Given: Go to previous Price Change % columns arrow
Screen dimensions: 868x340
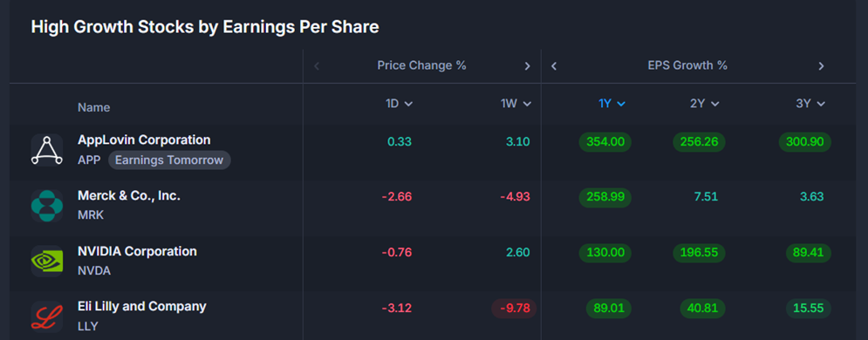Looking at the screenshot, I should pyautogui.click(x=317, y=66).
